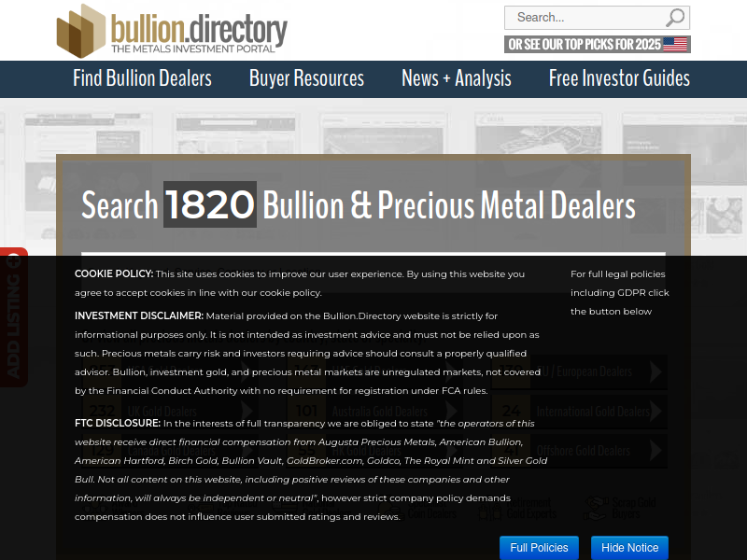Click the bullion.directory wordmark text
Image resolution: width=747 pixels, height=560 pixels.
pyautogui.click(x=198, y=30)
